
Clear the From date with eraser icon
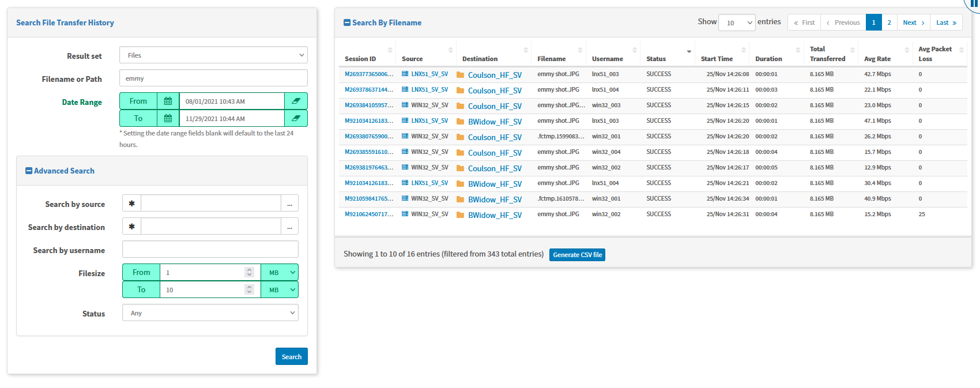[296, 101]
